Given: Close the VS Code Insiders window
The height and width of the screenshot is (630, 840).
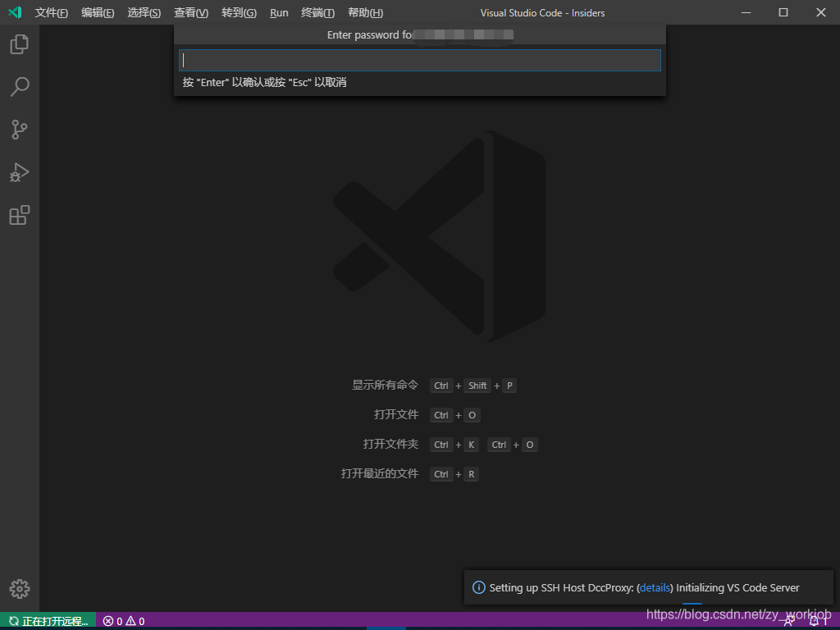Looking at the screenshot, I should (820, 12).
